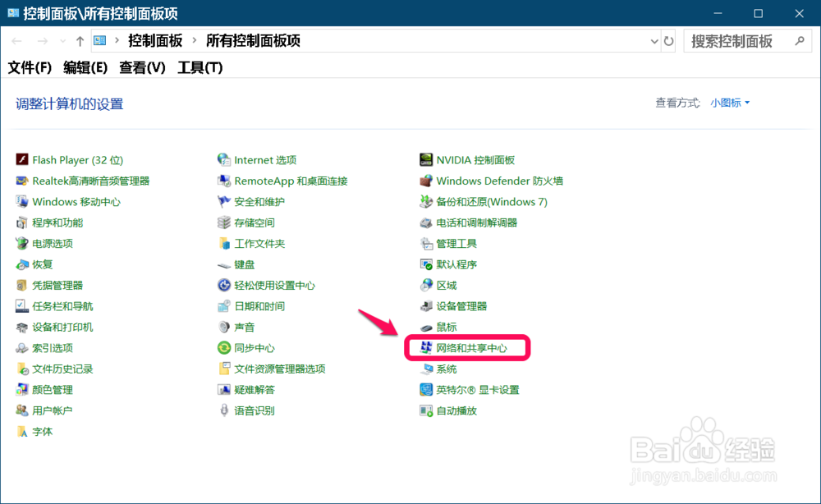Screen dimensions: 821x504
Task: Open the 管理工具 link
Action: [456, 243]
